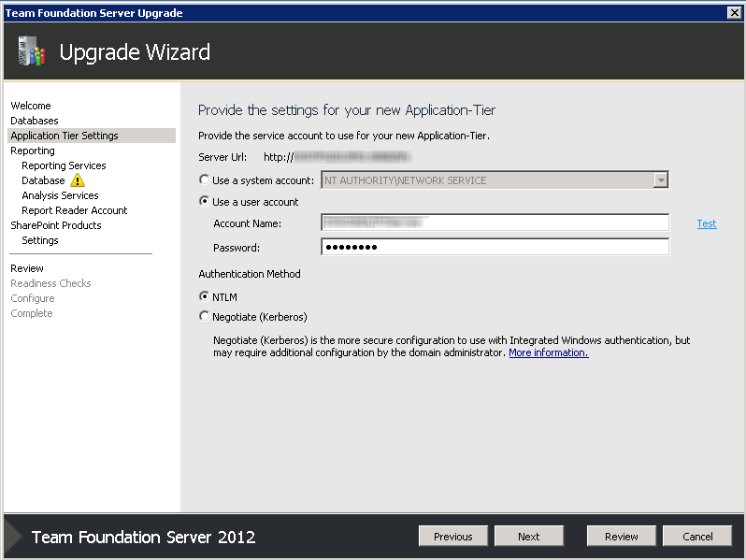Open Reporting Services sub-step
746x560 pixels.
[x=64, y=165]
